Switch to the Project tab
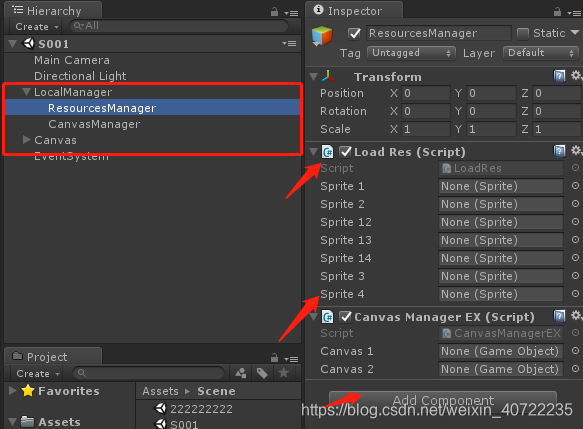This screenshot has width=583, height=429. pyautogui.click(x=53, y=356)
